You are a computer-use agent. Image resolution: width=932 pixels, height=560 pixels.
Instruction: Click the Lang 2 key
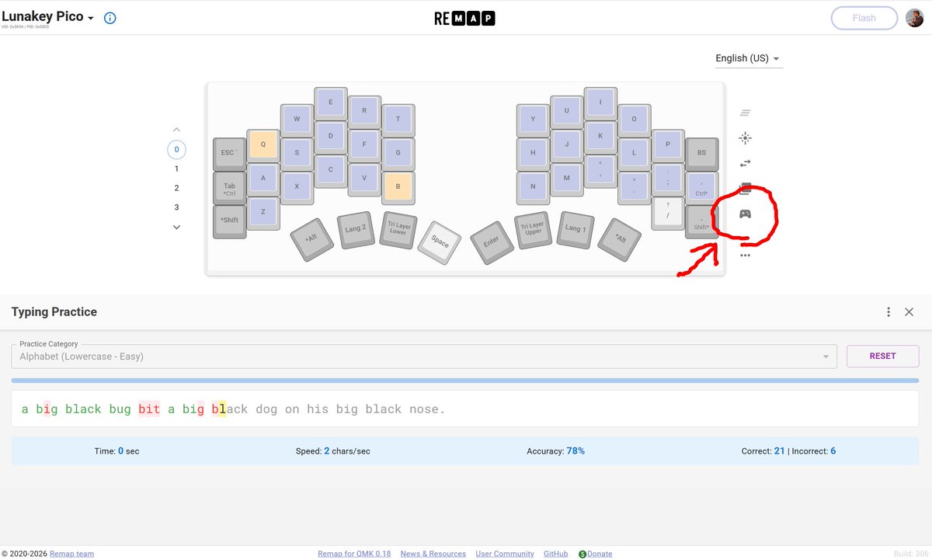(x=355, y=230)
